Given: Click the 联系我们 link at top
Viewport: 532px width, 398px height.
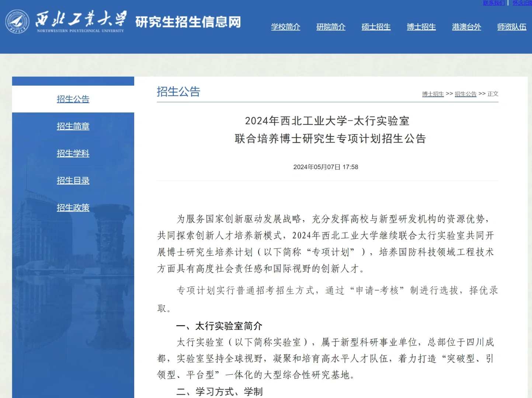Looking at the screenshot, I should pos(494,3).
